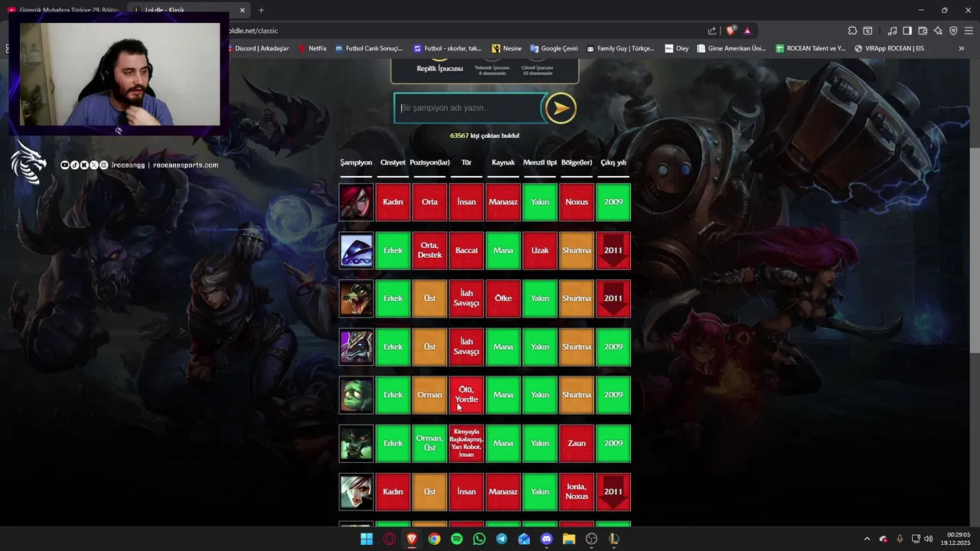980x551 pixels.
Task: Click the Ölü, Yordle species cell
Action: (466, 395)
